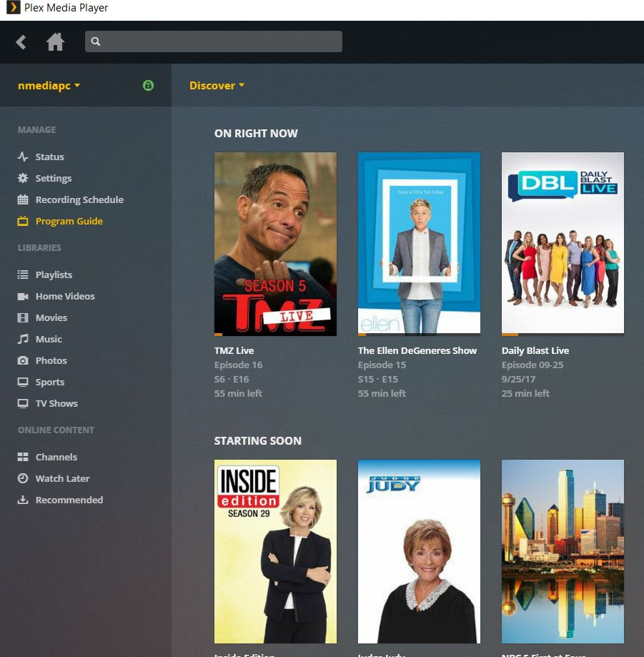Open the Inside Edition poster

(x=275, y=551)
